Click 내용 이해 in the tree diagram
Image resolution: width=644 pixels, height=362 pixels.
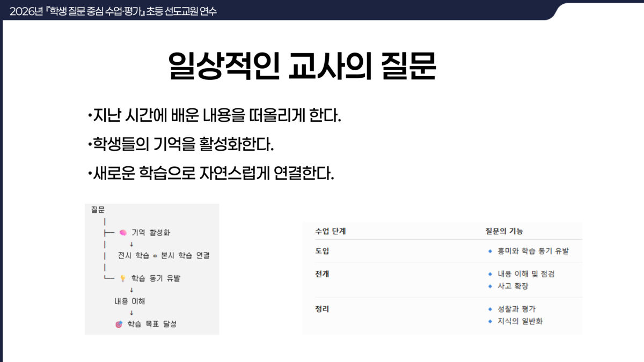(129, 301)
